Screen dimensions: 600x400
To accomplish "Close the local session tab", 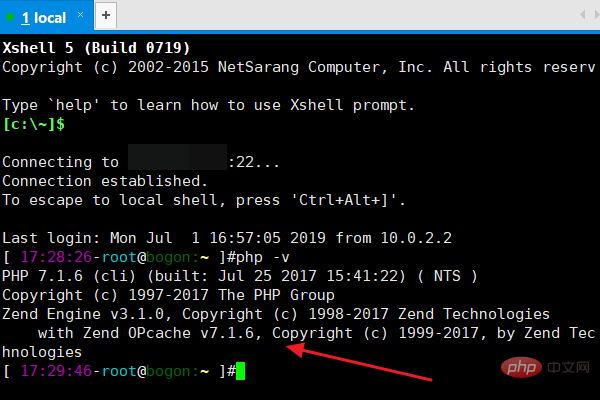I will click(x=79, y=17).
